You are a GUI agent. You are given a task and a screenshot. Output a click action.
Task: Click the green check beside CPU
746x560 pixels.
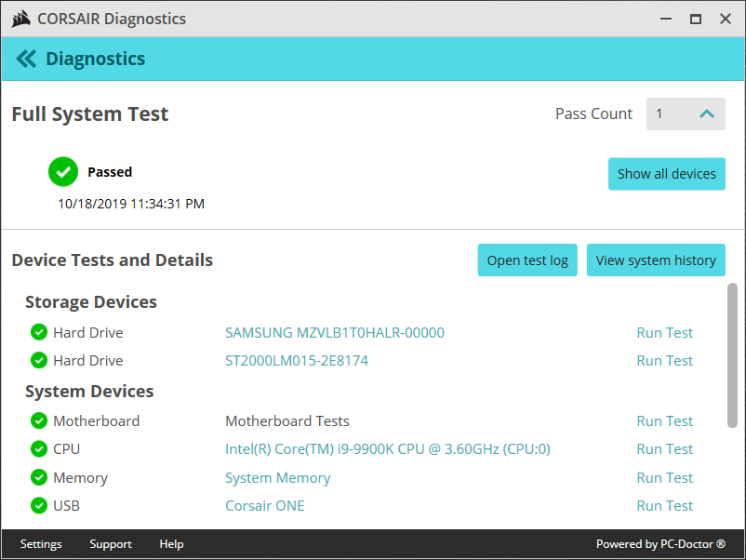click(x=39, y=448)
